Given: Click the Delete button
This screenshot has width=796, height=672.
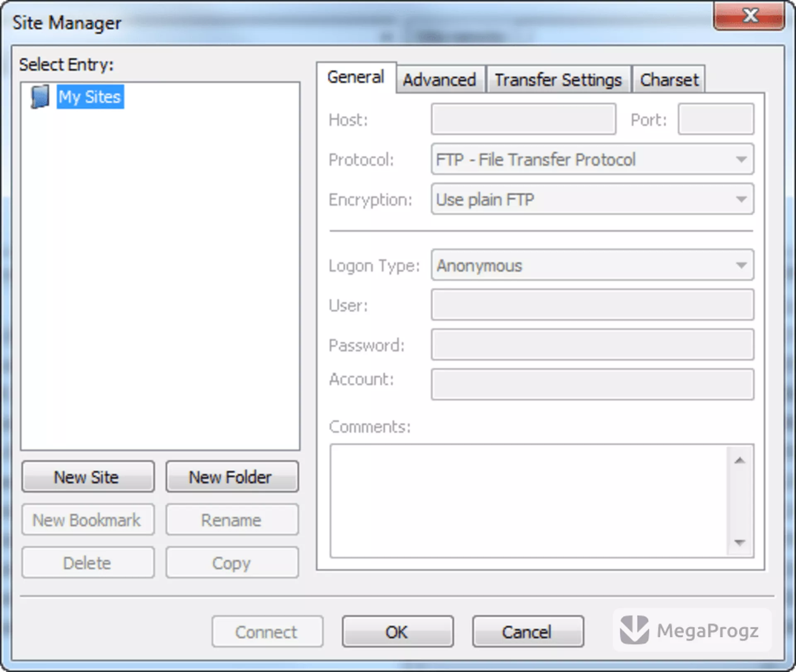Looking at the screenshot, I should (x=88, y=563).
